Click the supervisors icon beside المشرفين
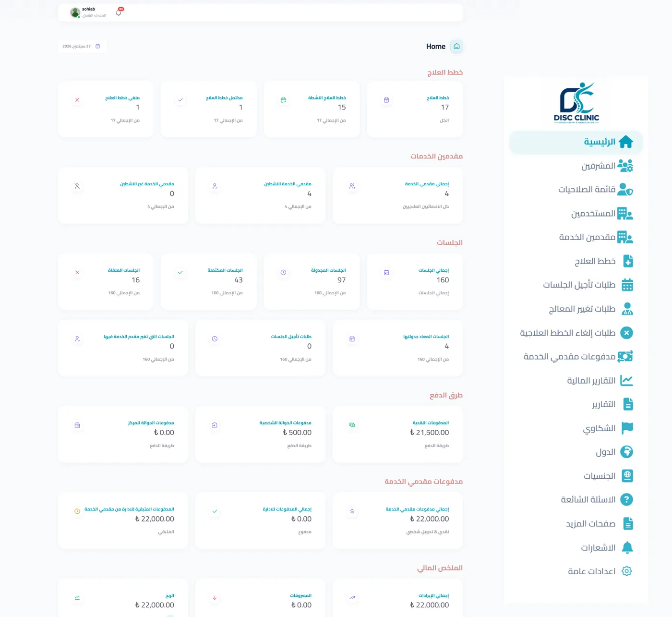This screenshot has width=672, height=617. (625, 166)
